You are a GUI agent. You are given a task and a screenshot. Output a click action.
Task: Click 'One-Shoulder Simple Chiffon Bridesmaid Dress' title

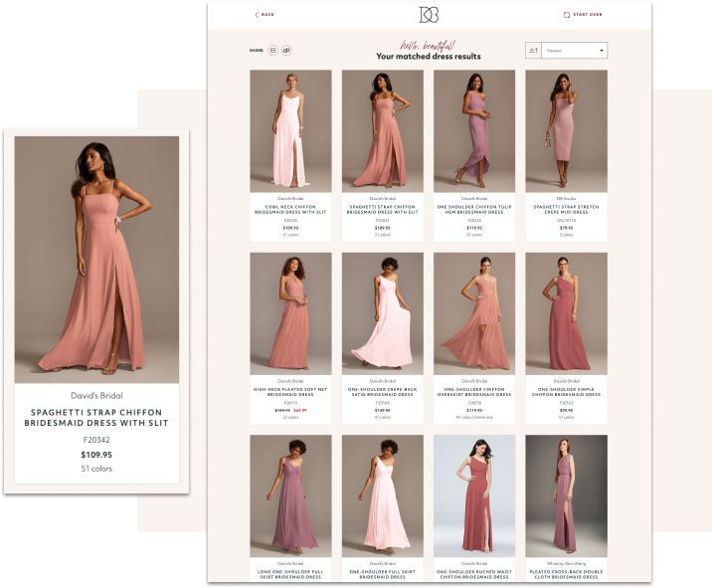(x=566, y=392)
